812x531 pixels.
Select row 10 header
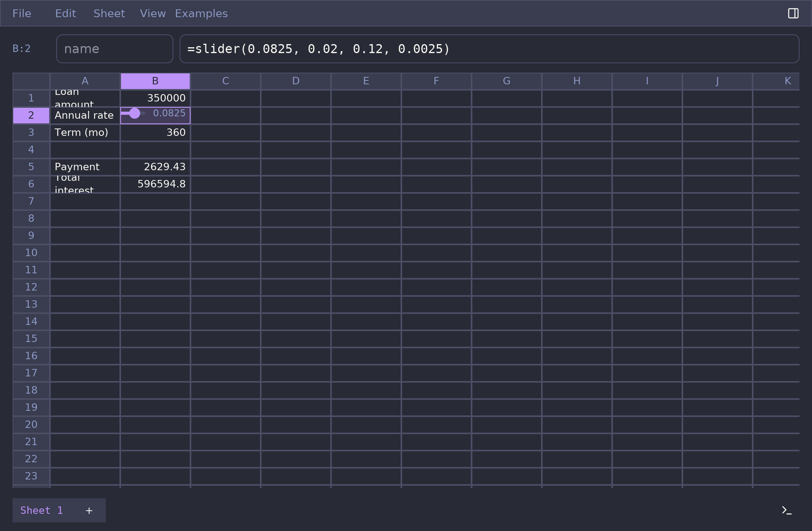31,253
